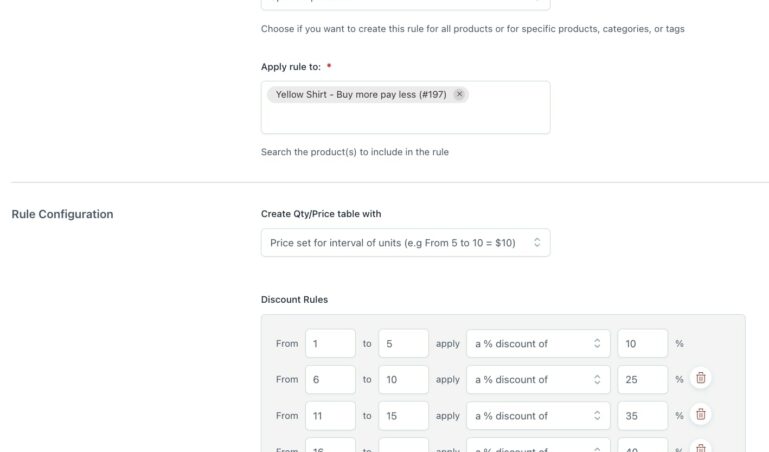Image resolution: width=769 pixels, height=452 pixels.
Task: Delete the 11 to 15 discount rule
Action: pyautogui.click(x=701, y=414)
